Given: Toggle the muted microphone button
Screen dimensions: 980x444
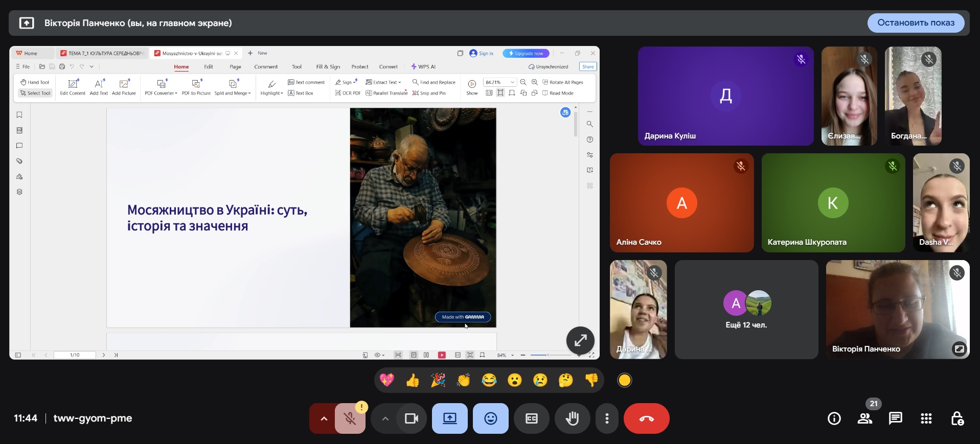Looking at the screenshot, I should [350, 418].
